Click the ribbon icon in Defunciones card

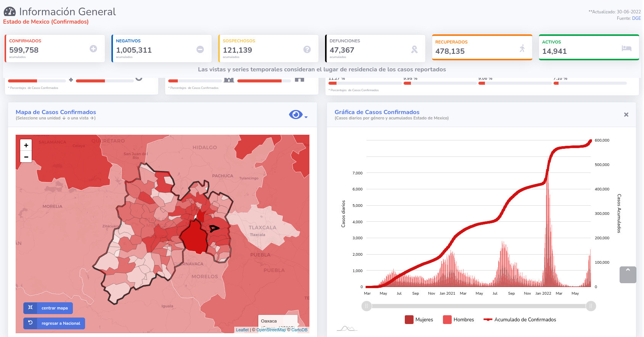tap(414, 49)
